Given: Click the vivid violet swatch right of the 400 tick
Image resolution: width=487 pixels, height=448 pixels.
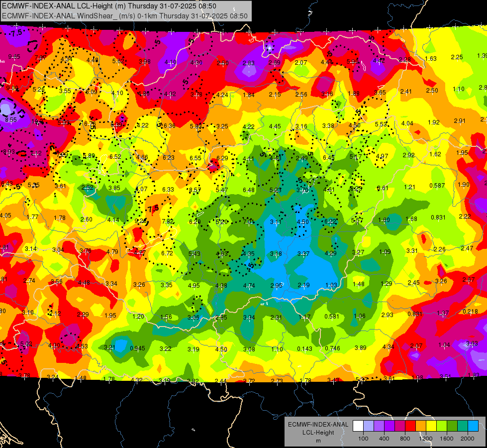Looking at the screenshot, I should pos(390,426).
